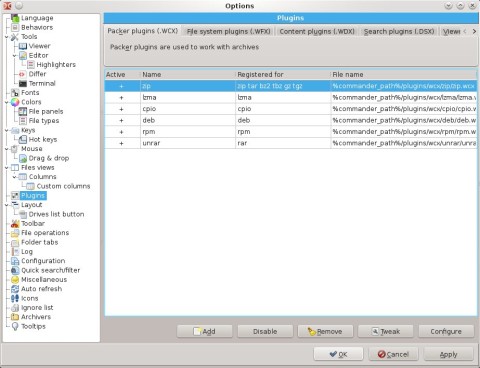480x368 pixels.
Task: Open Content plugins (.WDX) tab
Action: click(317, 32)
